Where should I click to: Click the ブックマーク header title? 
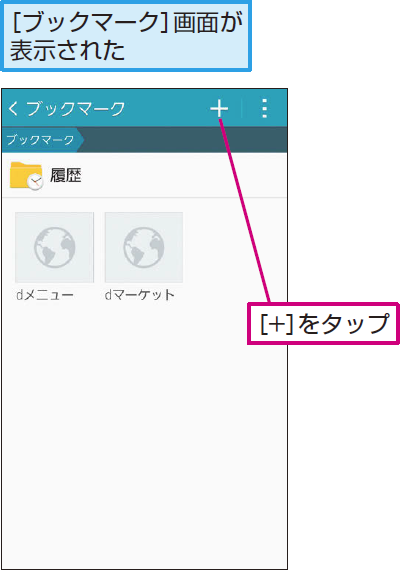coord(76,108)
